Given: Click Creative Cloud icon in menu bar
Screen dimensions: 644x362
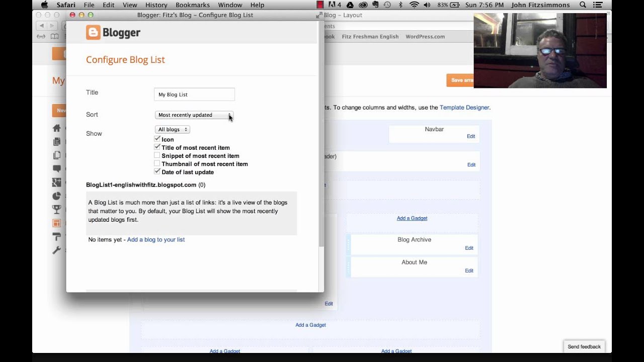Looking at the screenshot, I should click(363, 5).
